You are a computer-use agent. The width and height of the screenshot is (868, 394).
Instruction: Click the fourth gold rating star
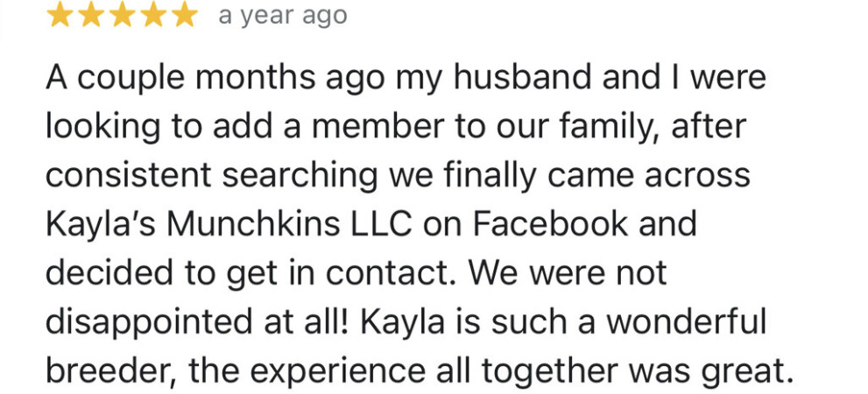tap(152, 15)
